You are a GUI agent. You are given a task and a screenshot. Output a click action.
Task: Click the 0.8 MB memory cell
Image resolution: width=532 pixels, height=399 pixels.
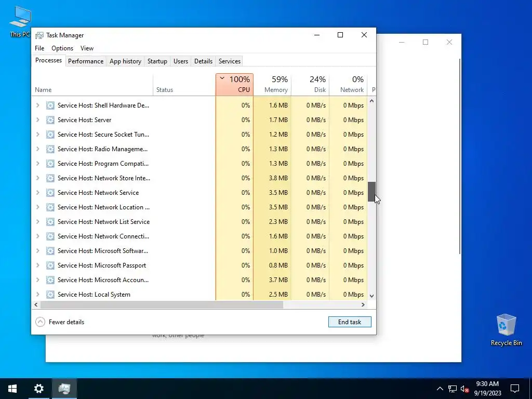272,265
